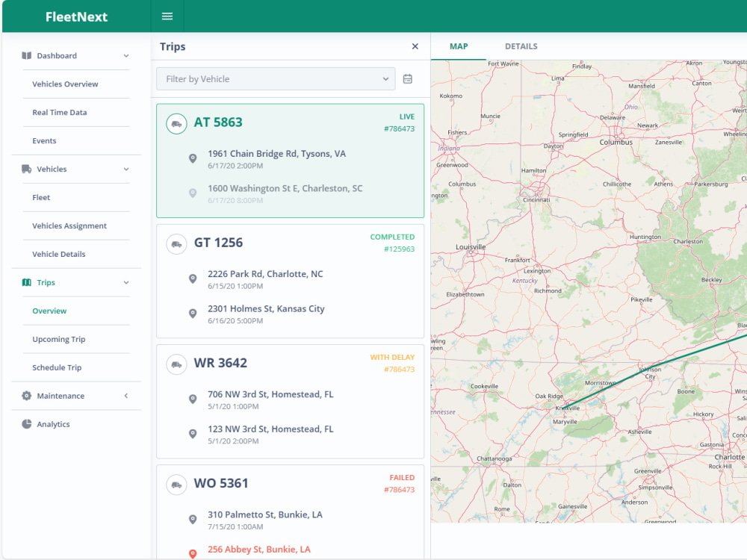Click the FleetNext logo
Screen dimensions: 747x560
76,16
